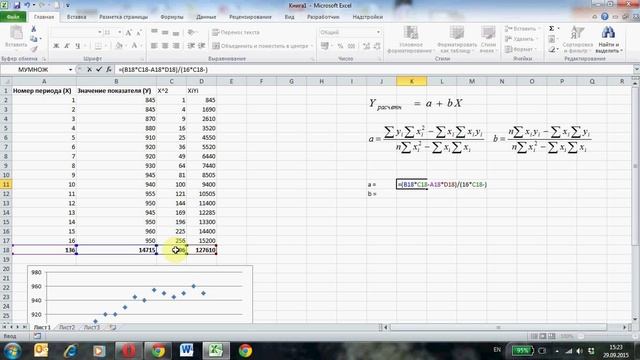
Task: Click the Cut scissors icon
Action: coord(34,29)
